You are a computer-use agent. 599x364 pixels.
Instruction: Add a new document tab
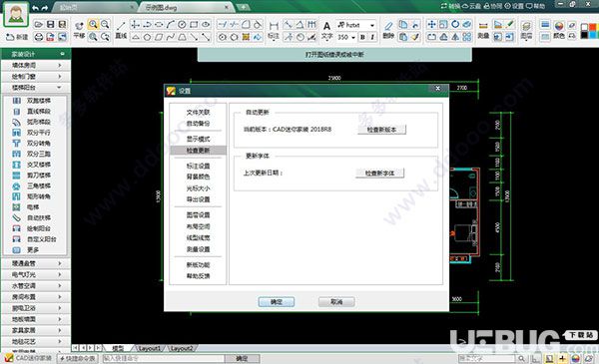click(243, 7)
